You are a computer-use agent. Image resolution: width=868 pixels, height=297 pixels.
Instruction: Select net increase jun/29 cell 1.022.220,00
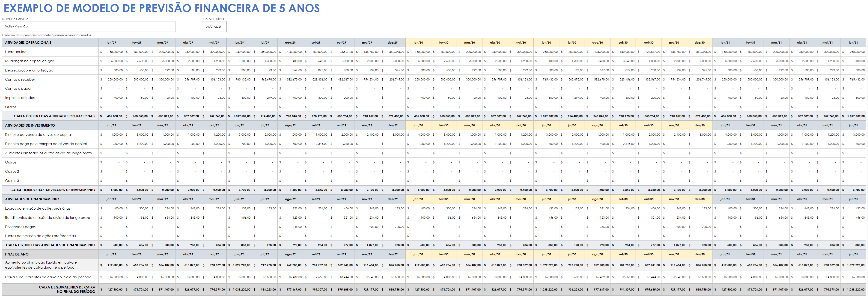(239, 265)
